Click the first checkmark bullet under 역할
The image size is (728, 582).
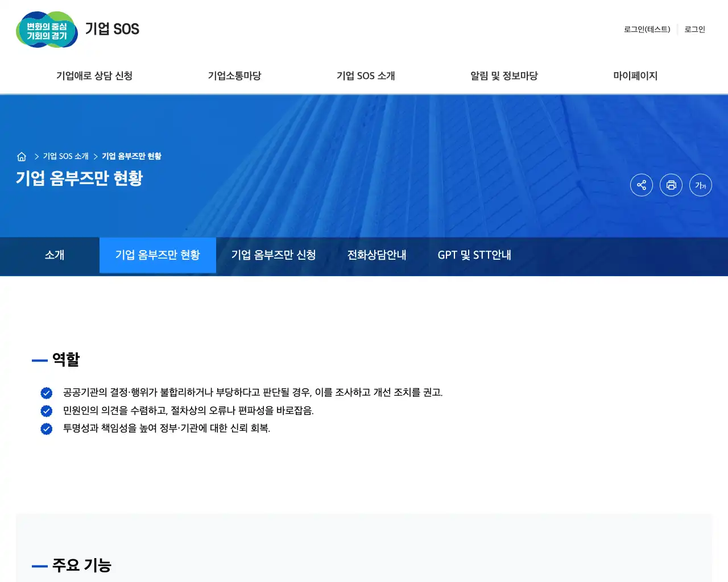(x=45, y=393)
